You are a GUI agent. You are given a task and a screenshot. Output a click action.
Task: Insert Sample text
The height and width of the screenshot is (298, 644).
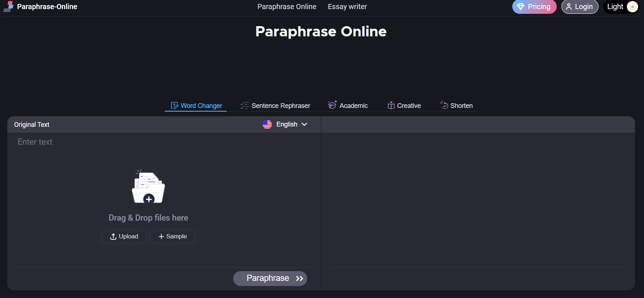172,236
